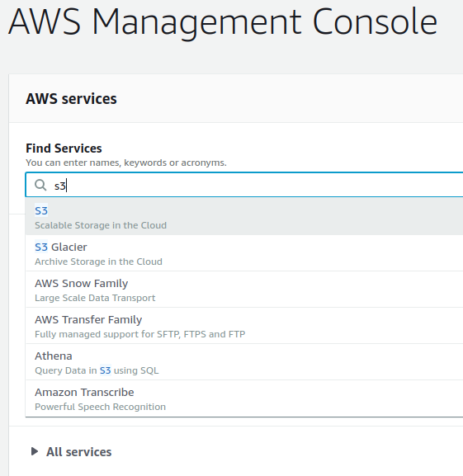The width and height of the screenshot is (463, 476).
Task: Select AWS Transfer Family result
Action: click(244, 326)
